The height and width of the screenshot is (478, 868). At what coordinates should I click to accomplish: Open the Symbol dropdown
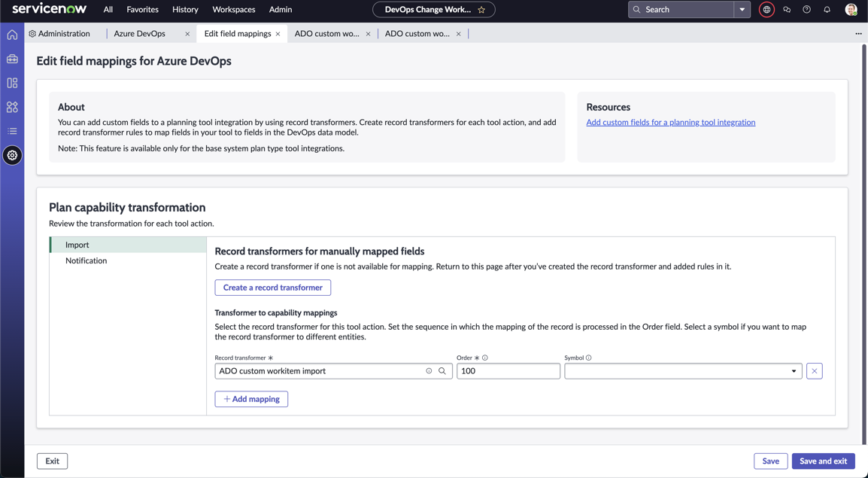(683, 371)
